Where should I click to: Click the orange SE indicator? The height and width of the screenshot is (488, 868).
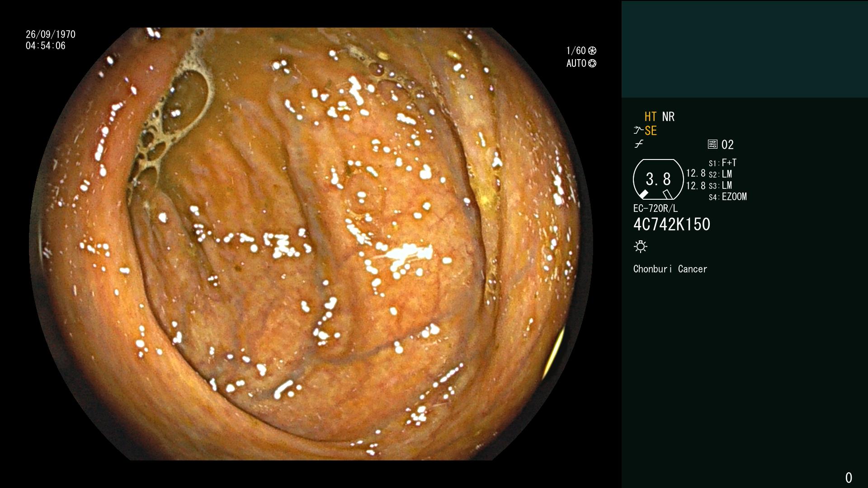pyautogui.click(x=651, y=131)
